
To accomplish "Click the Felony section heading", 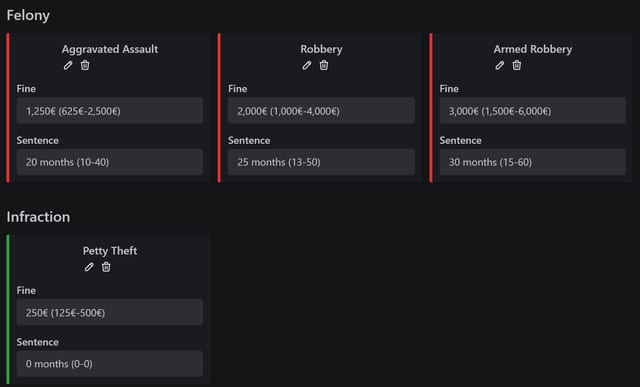I will pyautogui.click(x=28, y=16).
